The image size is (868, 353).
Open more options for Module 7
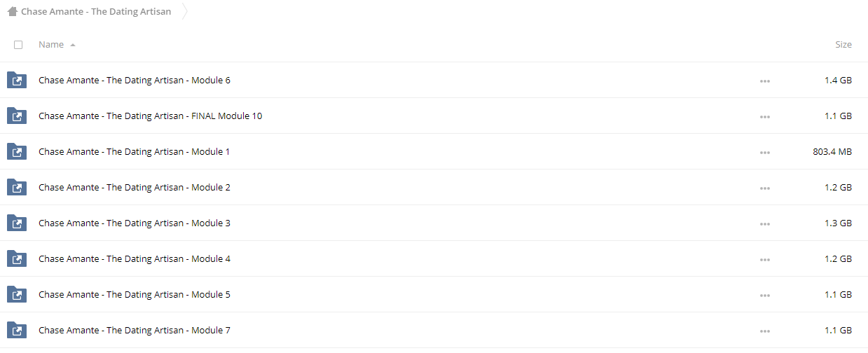[x=764, y=331]
